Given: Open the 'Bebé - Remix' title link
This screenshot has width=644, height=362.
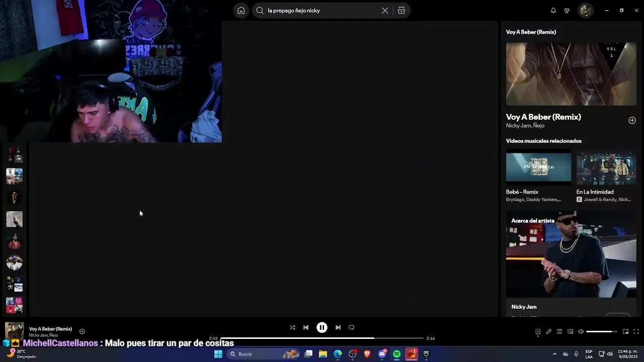Looking at the screenshot, I should tap(522, 192).
